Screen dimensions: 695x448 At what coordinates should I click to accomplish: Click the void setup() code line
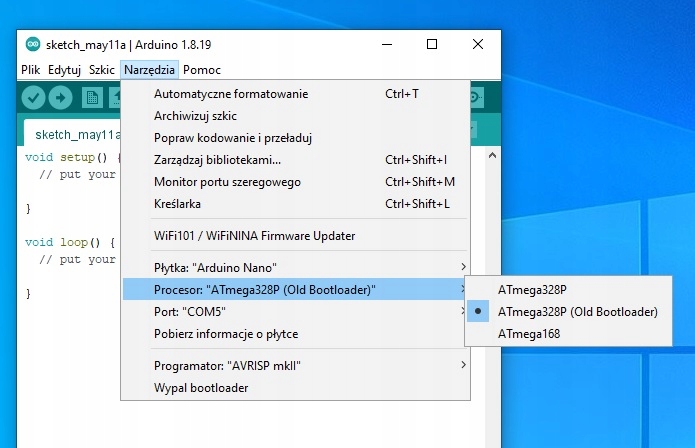pyautogui.click(x=73, y=157)
